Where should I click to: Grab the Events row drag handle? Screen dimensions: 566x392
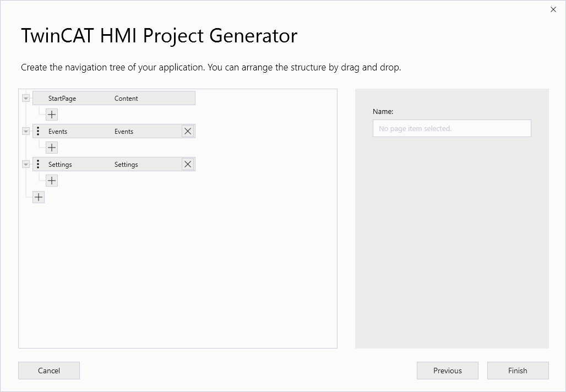(38, 131)
